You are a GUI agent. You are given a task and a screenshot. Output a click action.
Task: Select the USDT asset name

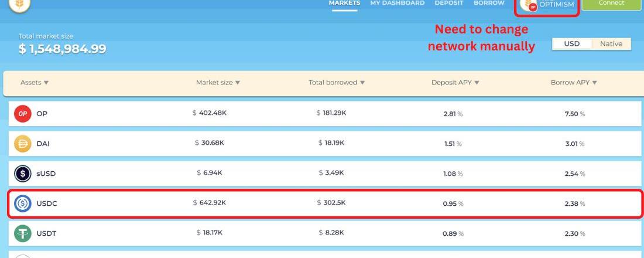[x=46, y=233]
